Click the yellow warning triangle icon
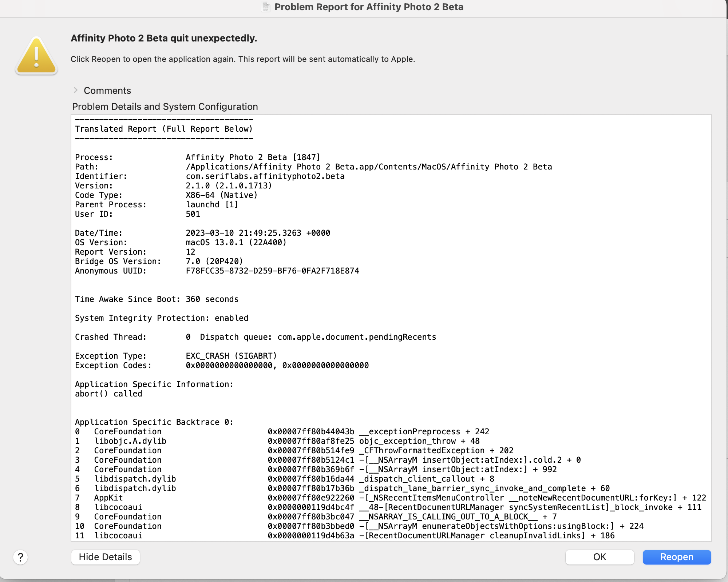Image resolution: width=728 pixels, height=582 pixels. pyautogui.click(x=36, y=56)
